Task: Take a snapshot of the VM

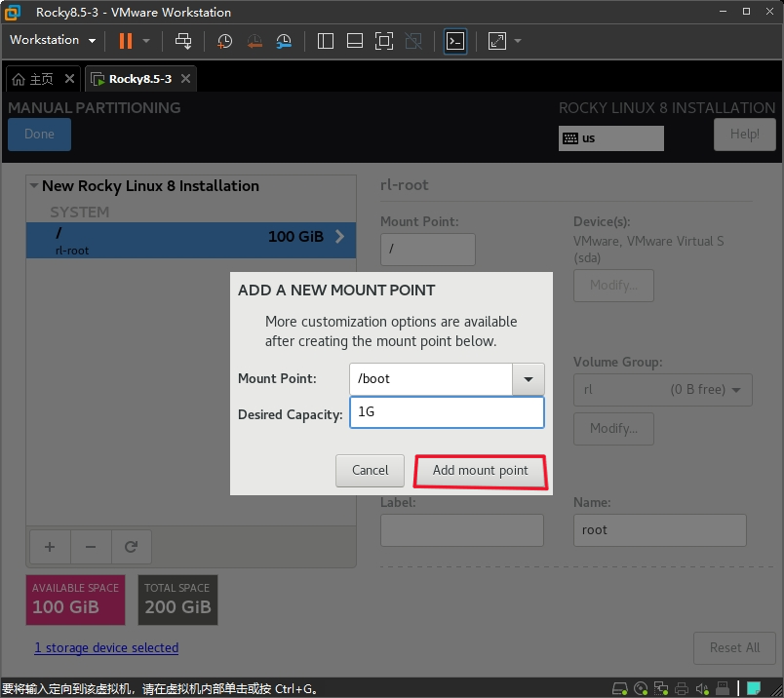Action: [224, 41]
